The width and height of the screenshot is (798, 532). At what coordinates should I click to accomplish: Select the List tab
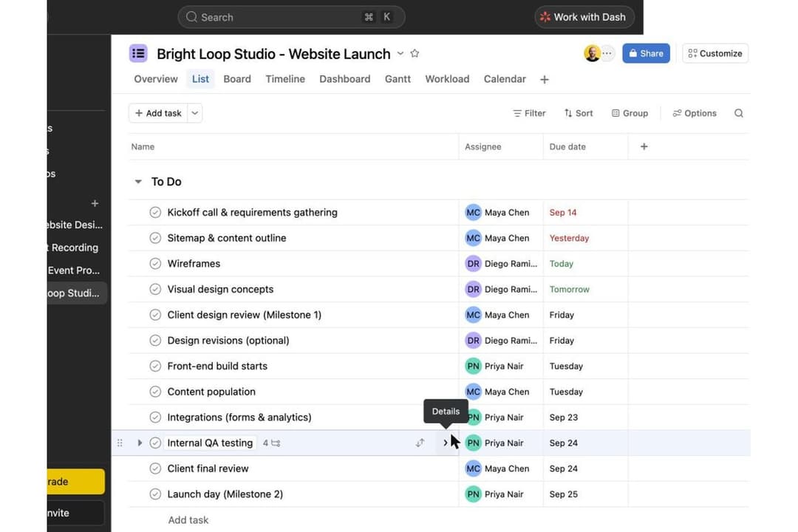200,79
